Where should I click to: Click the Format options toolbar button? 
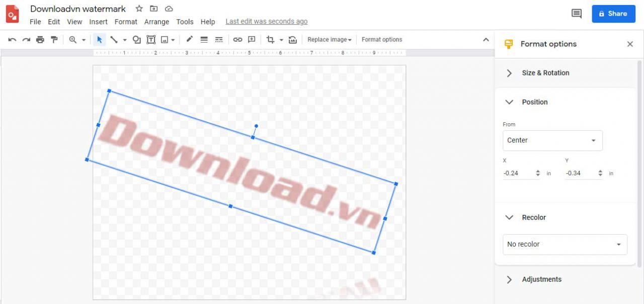pyautogui.click(x=382, y=40)
